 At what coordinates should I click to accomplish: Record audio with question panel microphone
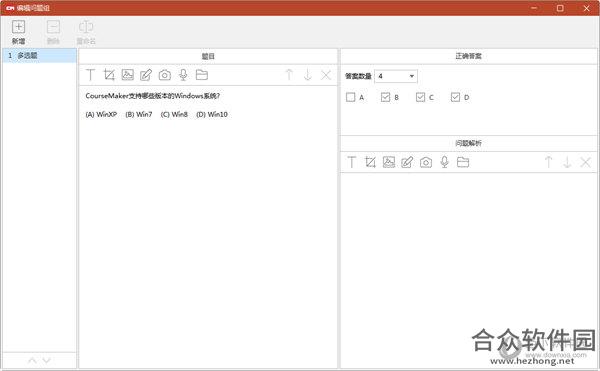(183, 75)
